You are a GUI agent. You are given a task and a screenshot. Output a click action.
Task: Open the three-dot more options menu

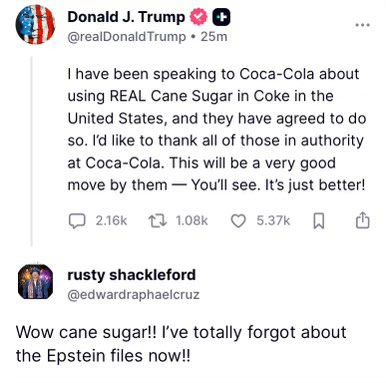[363, 25]
